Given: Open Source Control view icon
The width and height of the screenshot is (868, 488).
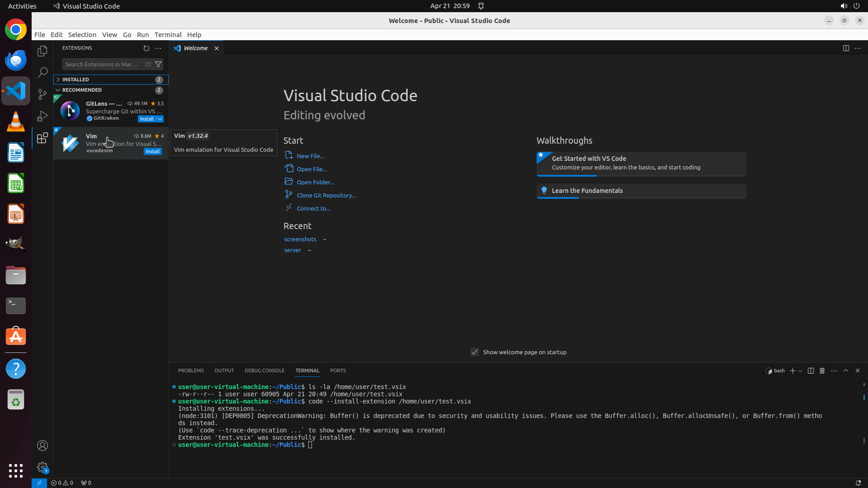Looking at the screenshot, I should [x=42, y=94].
